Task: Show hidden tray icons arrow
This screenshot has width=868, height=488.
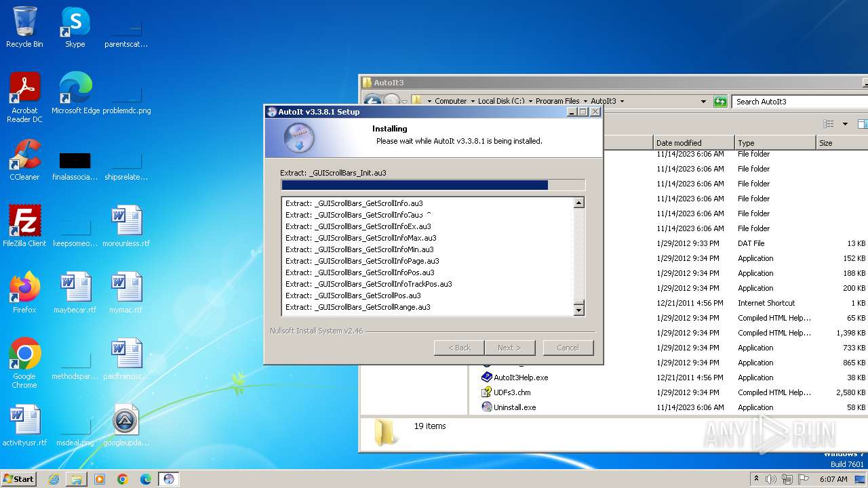Action: pos(756,479)
